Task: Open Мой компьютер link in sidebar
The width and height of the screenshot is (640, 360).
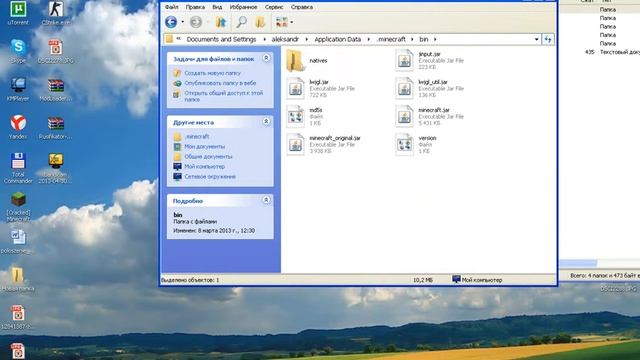Action: (x=204, y=167)
